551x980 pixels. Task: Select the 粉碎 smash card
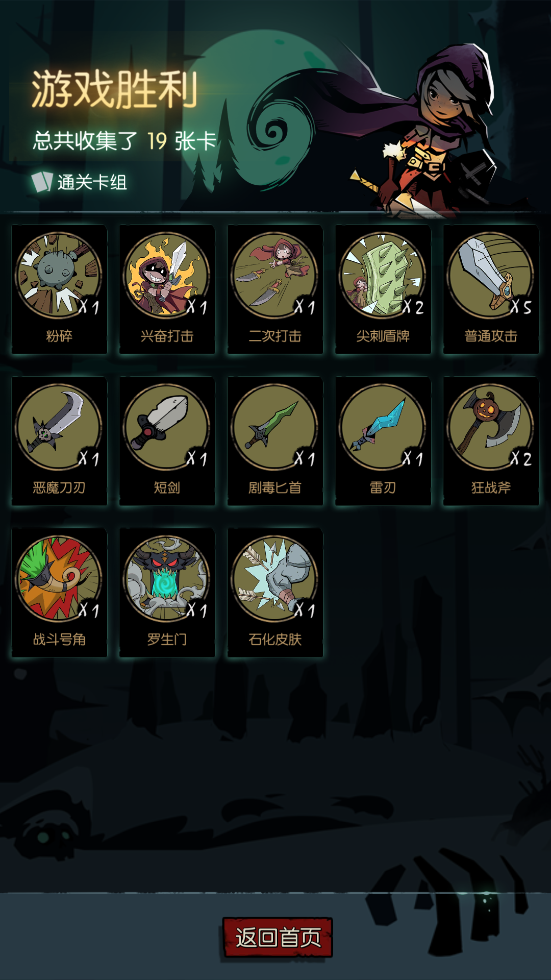click(59, 289)
